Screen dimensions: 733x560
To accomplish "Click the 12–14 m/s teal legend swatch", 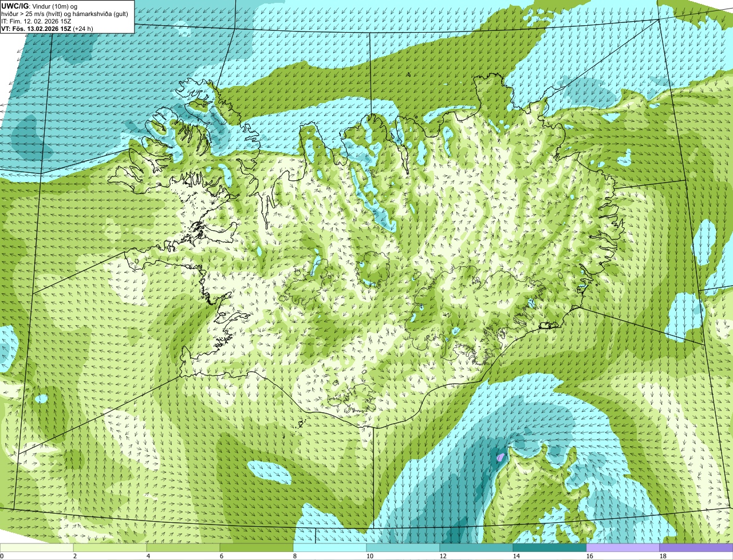I will [x=476, y=547].
